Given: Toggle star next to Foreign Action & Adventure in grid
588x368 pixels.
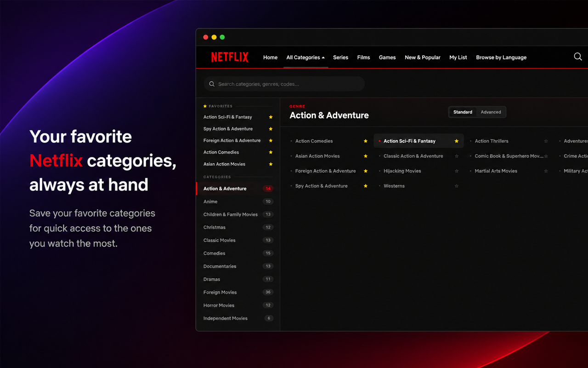Looking at the screenshot, I should point(366,171).
